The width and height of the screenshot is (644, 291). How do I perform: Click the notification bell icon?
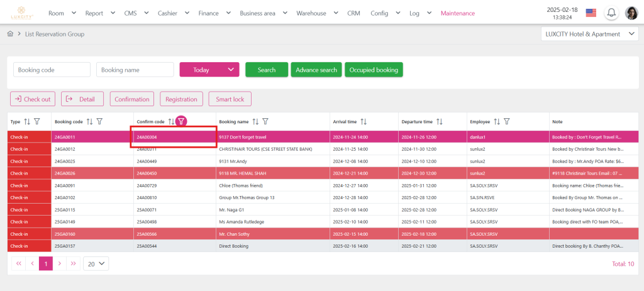coord(611,13)
